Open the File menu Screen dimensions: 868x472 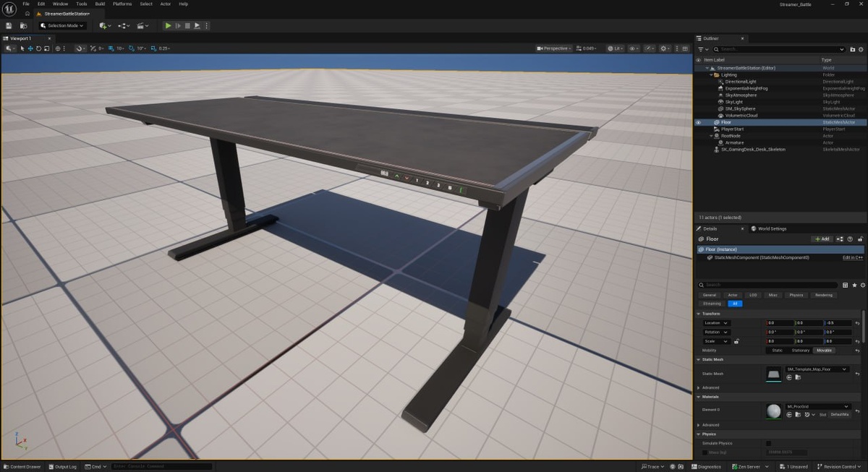[26, 4]
